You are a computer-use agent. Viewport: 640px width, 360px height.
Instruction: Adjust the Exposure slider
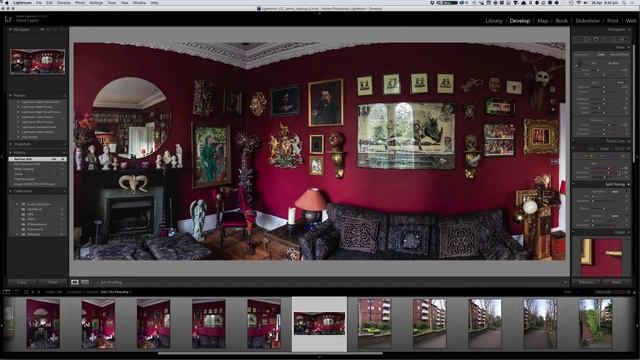(x=603, y=87)
